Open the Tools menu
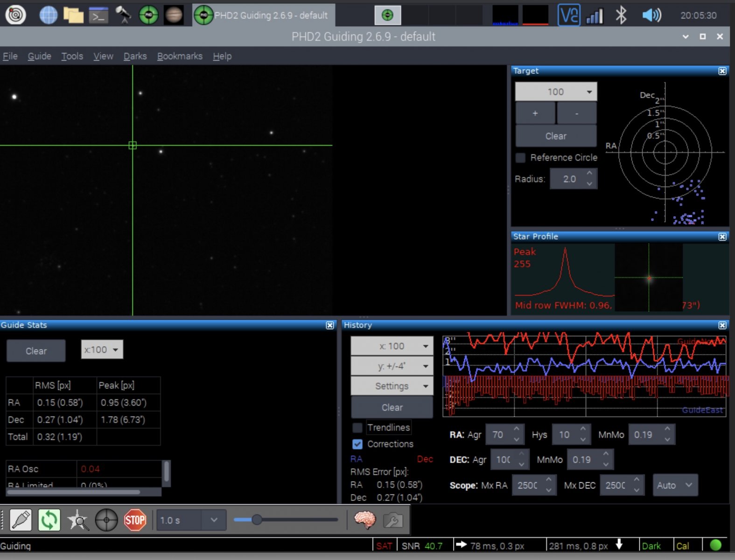The height and width of the screenshot is (560, 735). pyautogui.click(x=72, y=56)
